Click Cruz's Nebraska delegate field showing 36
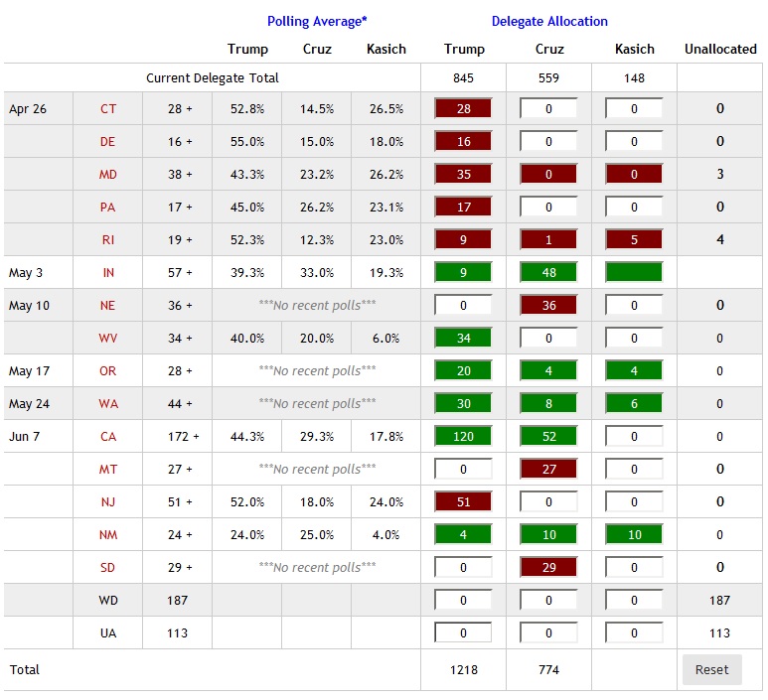Screen dimensions: 768x700 coord(548,306)
